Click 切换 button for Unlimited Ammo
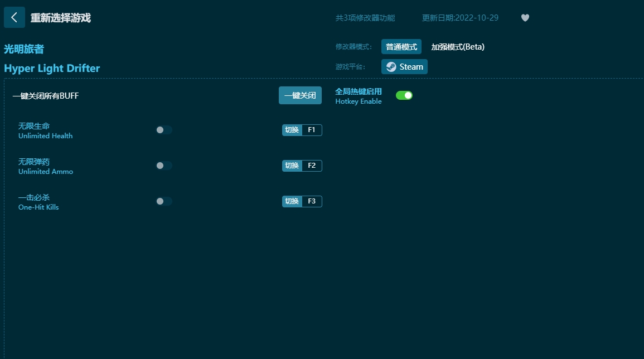The height and width of the screenshot is (359, 644). point(292,166)
